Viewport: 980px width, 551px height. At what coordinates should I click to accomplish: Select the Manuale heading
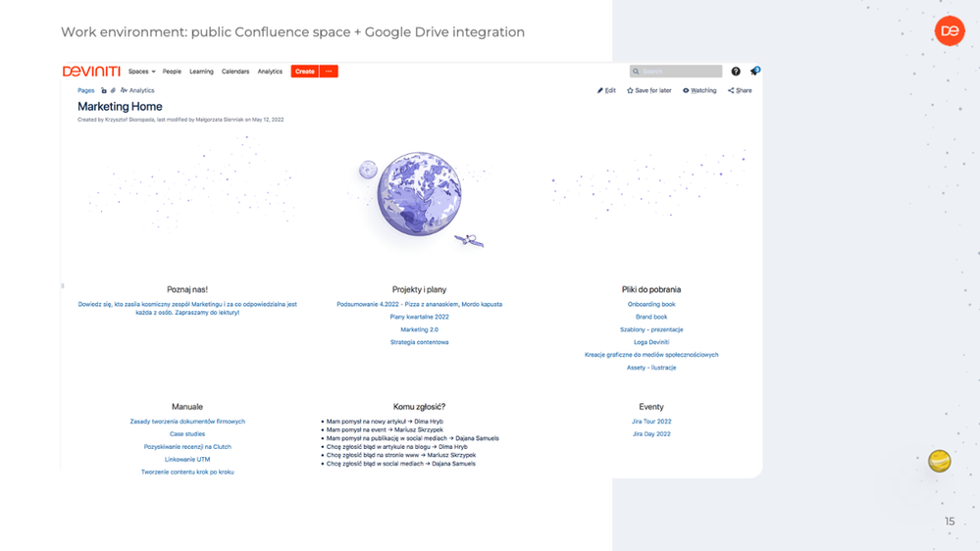(x=187, y=407)
